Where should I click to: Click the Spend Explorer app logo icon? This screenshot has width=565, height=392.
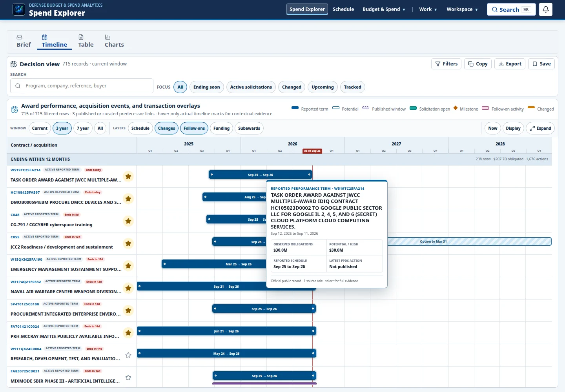19,9
